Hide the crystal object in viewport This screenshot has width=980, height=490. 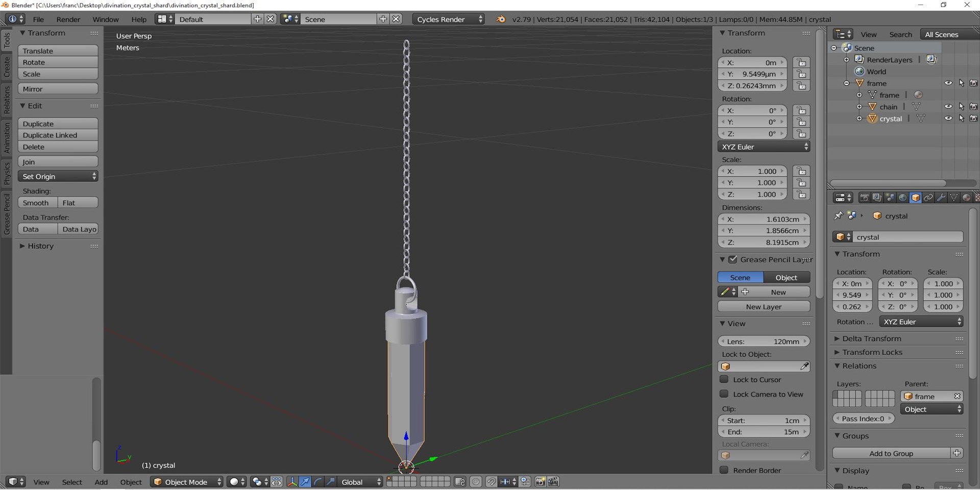tap(948, 118)
